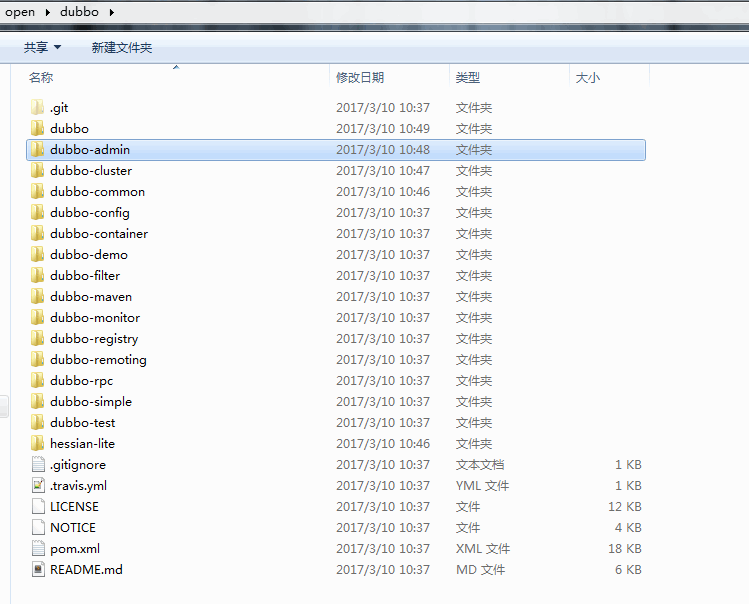The height and width of the screenshot is (604, 749).
Task: Select the dubbo-cluster folder name
Action: 91,171
